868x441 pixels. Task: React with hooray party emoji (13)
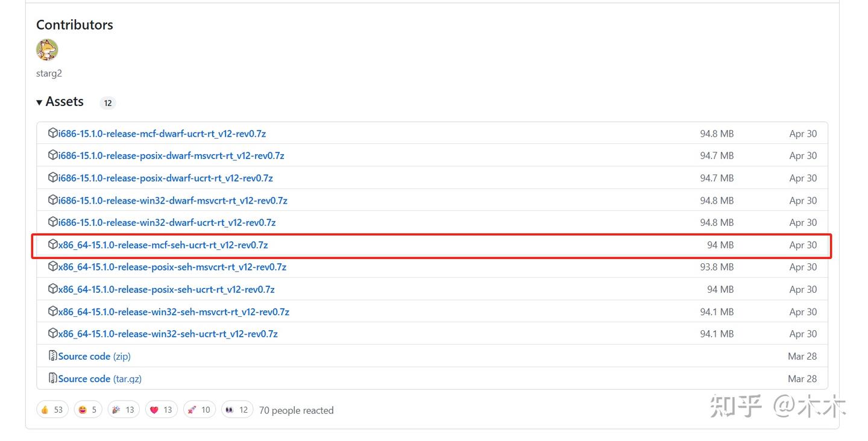click(x=124, y=410)
